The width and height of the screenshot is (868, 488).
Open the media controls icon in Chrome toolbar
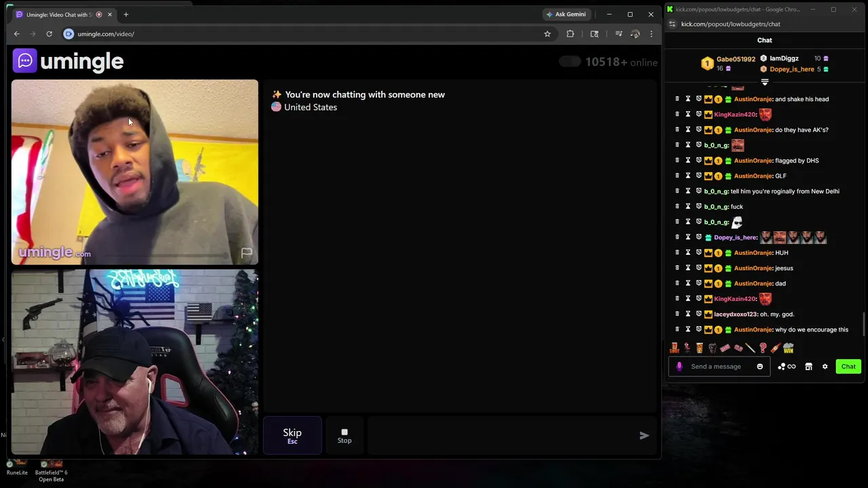[x=618, y=34]
